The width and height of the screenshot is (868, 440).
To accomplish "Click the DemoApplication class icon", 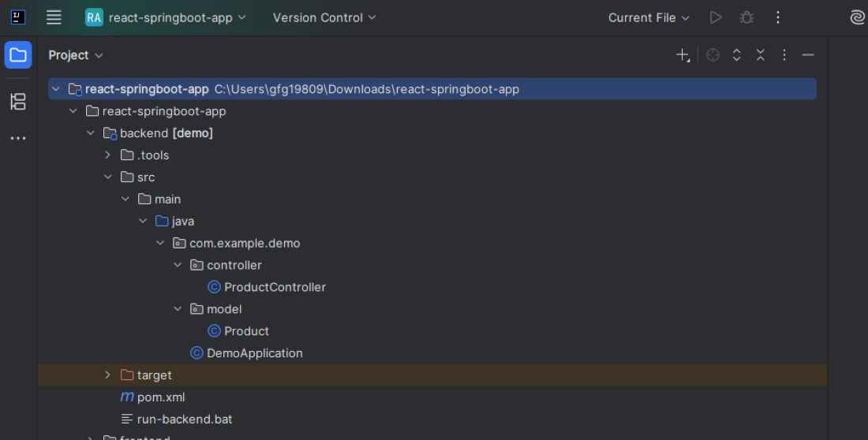I will coord(196,353).
